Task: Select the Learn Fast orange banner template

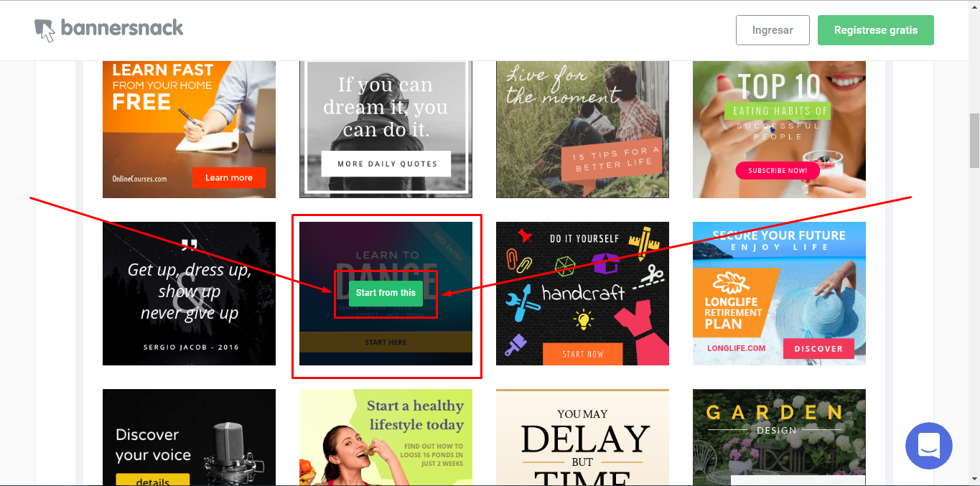Action: coord(189,129)
